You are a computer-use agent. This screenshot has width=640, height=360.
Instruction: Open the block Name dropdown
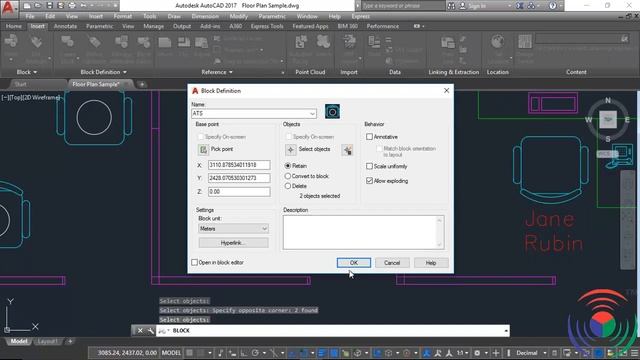pyautogui.click(x=312, y=113)
